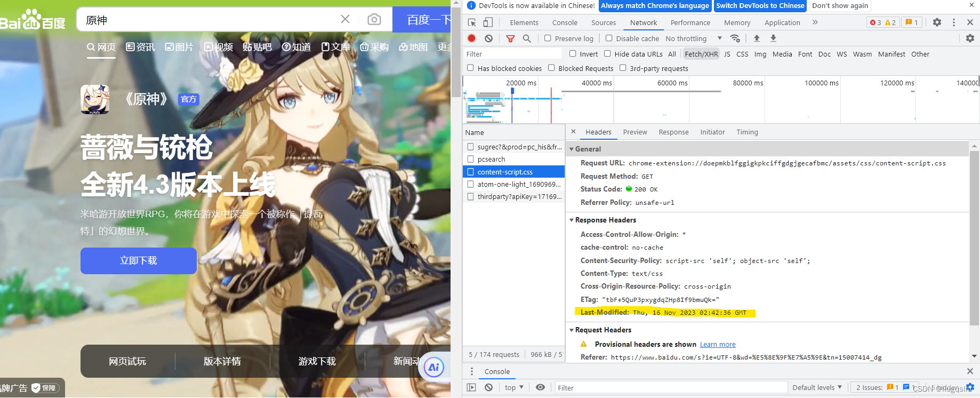Show more DevTools tabs chevron
980x398 pixels.
pos(815,22)
